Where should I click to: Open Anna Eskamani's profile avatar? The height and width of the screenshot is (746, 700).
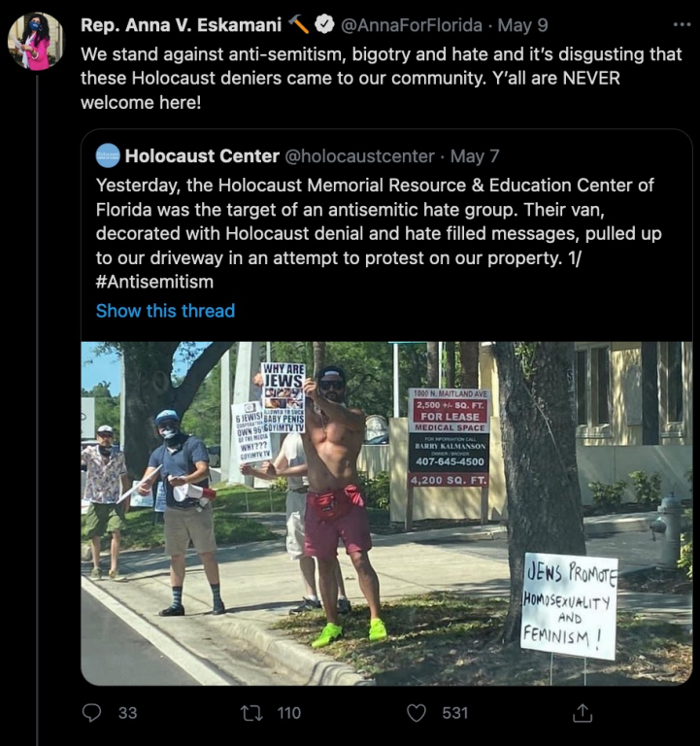[35, 42]
